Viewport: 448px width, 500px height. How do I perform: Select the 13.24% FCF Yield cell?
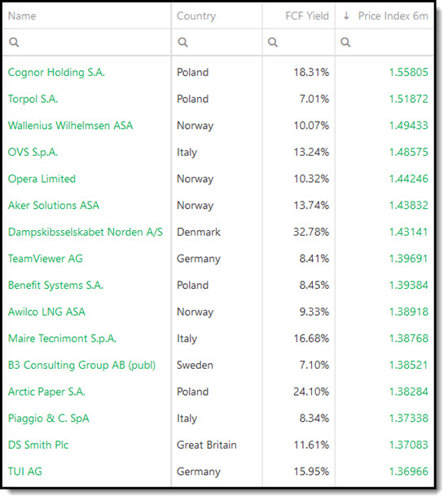coord(311,152)
